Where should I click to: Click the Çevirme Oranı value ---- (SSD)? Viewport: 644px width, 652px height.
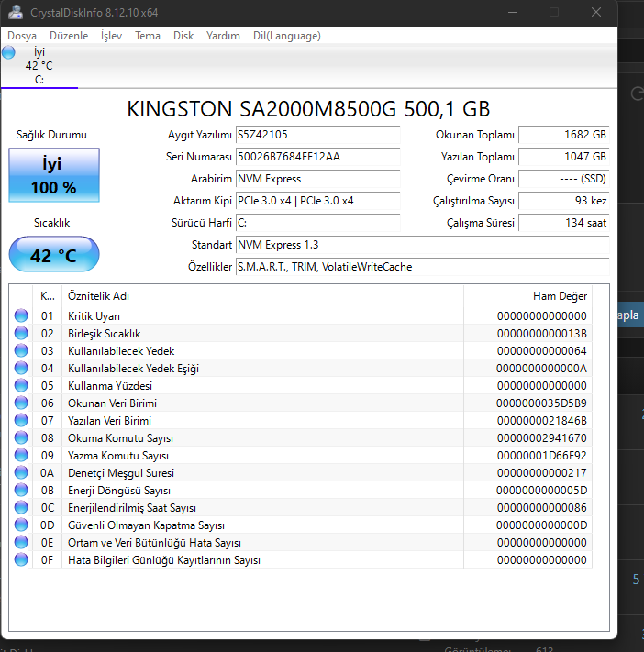click(x=563, y=179)
